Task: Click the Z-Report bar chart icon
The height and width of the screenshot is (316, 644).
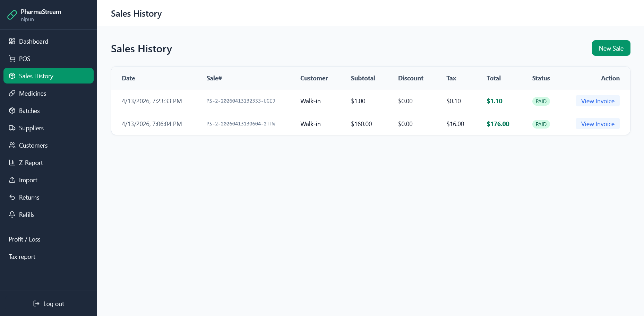Action: coord(12,163)
